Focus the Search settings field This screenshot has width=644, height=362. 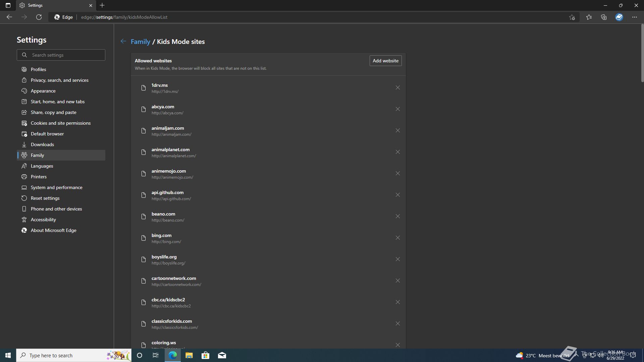[x=61, y=55]
